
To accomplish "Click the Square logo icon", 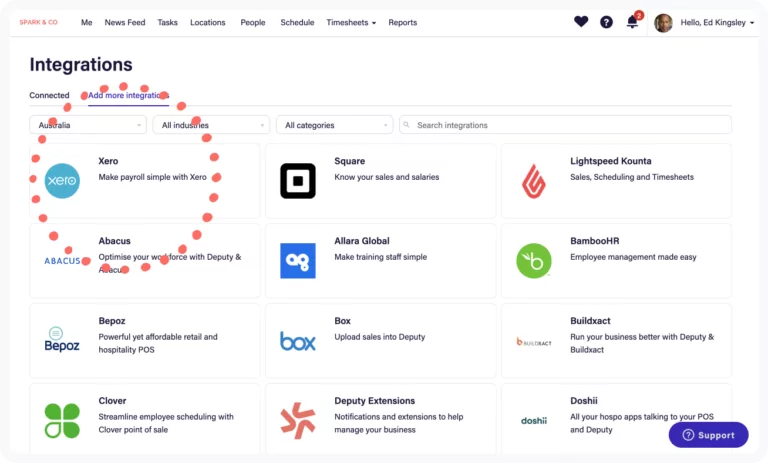I will [298, 181].
